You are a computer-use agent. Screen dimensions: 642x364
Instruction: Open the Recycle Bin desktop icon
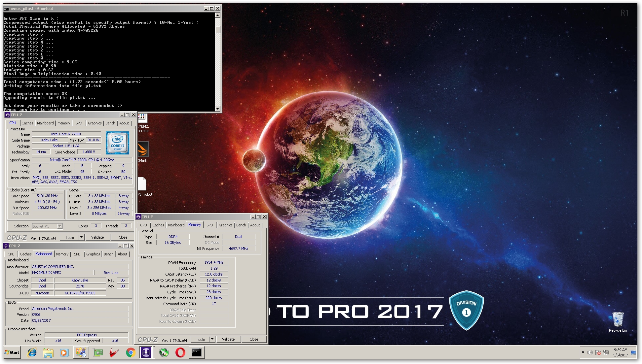618,321
